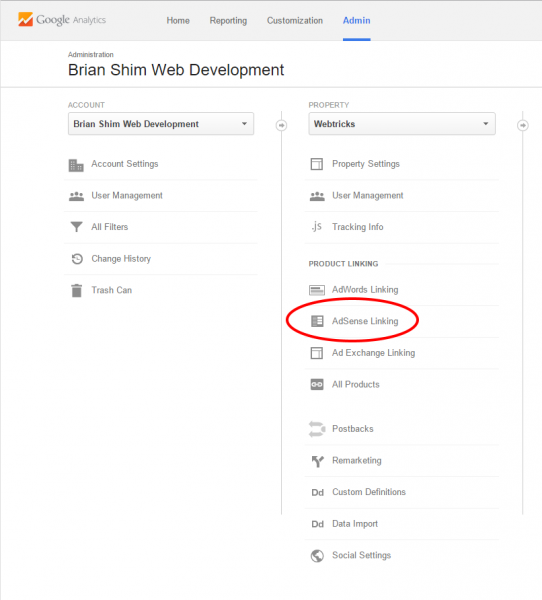The height and width of the screenshot is (600, 542).
Task: Click the Ad Exchange Linking icon
Action: pos(317,353)
